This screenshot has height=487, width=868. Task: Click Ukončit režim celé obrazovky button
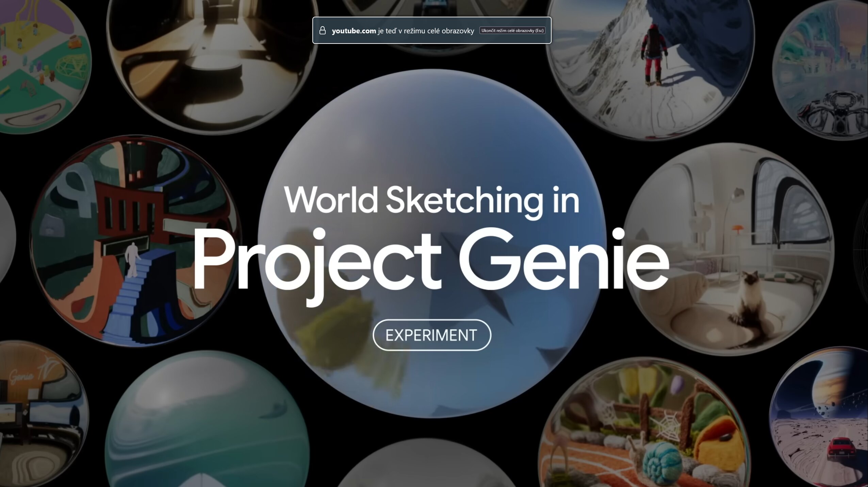(x=513, y=30)
